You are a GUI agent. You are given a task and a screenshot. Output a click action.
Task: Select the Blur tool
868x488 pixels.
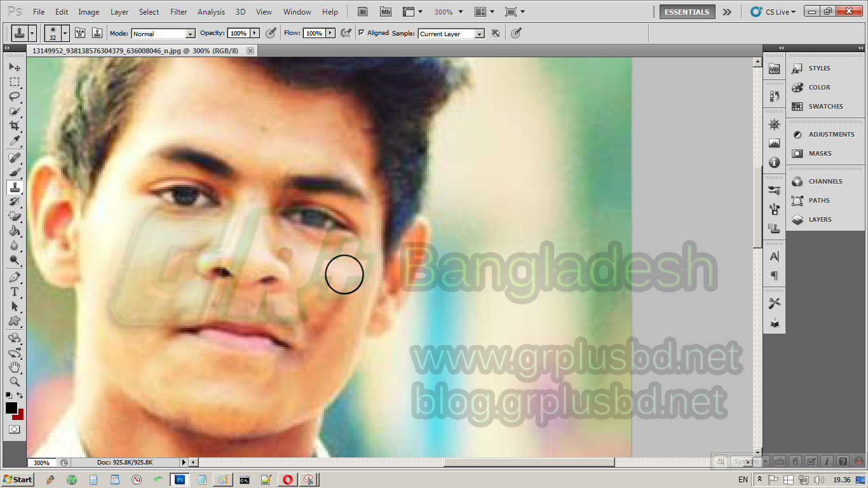(x=15, y=245)
